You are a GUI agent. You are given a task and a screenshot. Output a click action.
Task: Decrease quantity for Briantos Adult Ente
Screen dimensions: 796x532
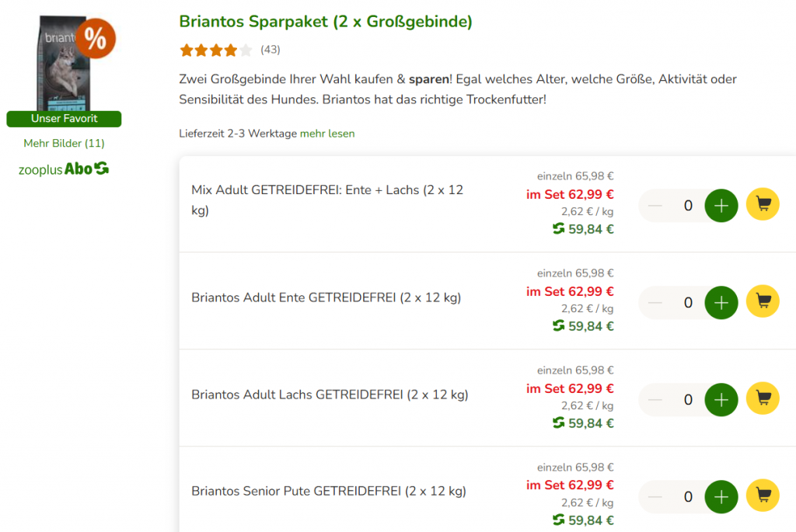click(x=655, y=303)
